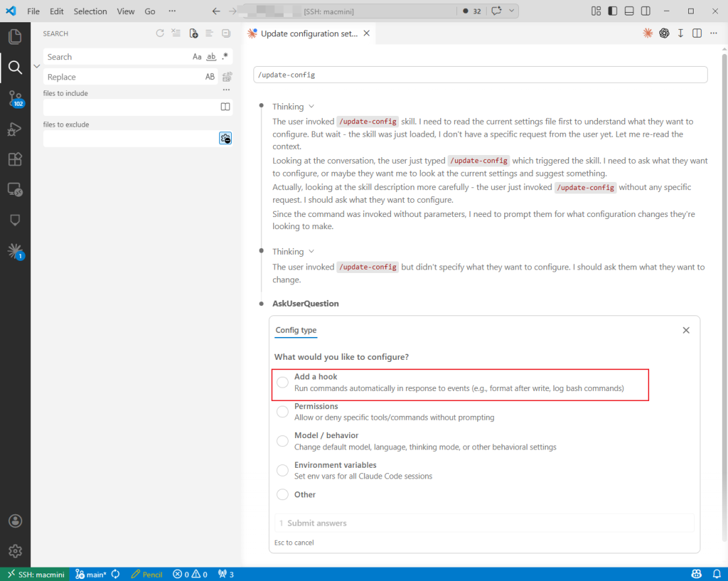Toggle Match Case in search box
This screenshot has height=581, width=728.
click(x=197, y=57)
